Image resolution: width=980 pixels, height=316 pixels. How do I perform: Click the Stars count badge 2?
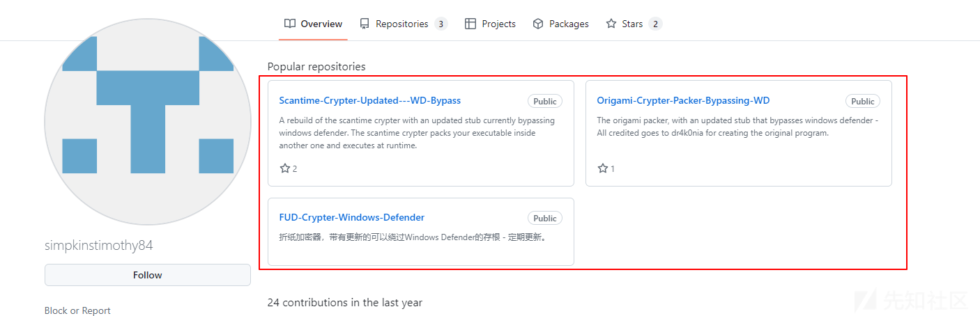[x=654, y=24]
